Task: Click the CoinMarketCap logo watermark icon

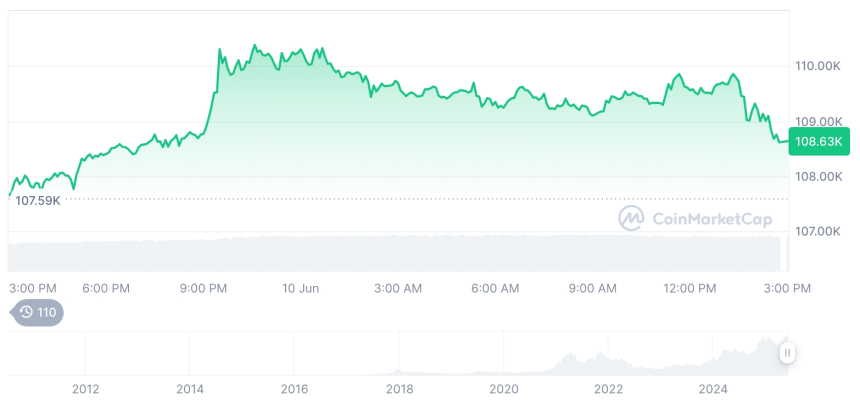Action: 631,217
